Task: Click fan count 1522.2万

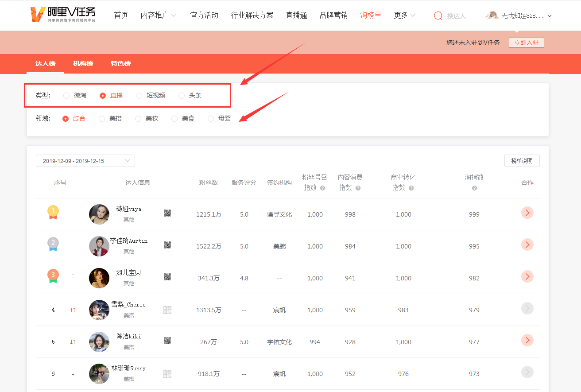Action: tap(209, 246)
